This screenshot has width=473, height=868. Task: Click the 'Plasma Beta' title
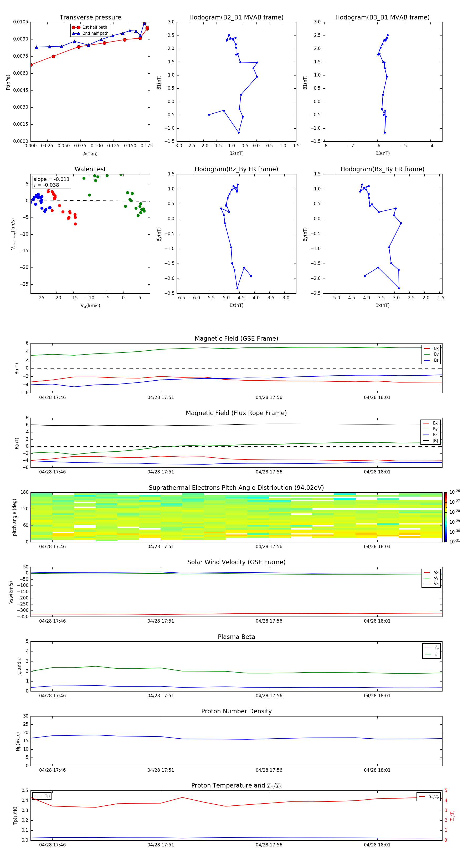click(x=236, y=637)
